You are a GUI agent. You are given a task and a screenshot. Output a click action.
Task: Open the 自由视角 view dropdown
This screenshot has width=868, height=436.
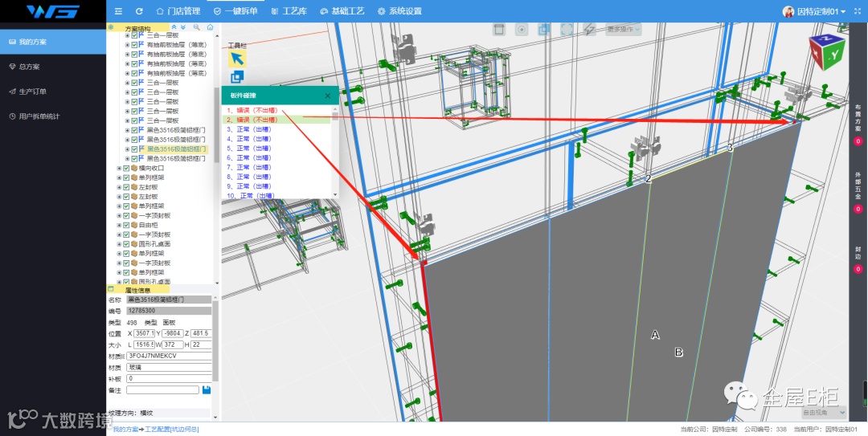tap(824, 412)
